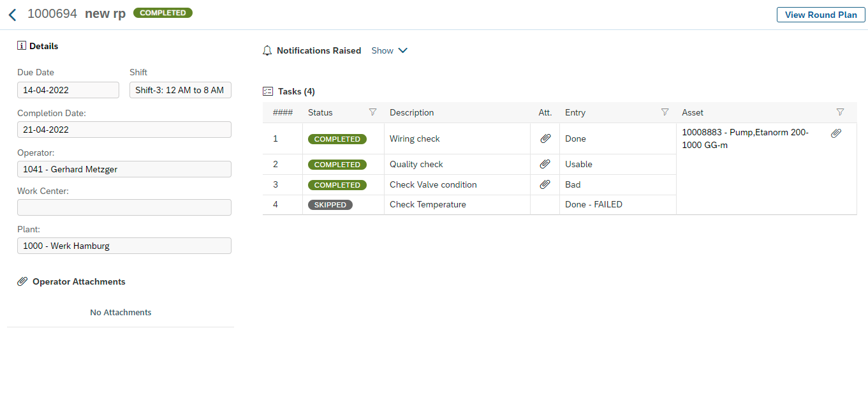Open attachment for Quality check task
Screen dimensions: 868x418
click(x=545, y=164)
